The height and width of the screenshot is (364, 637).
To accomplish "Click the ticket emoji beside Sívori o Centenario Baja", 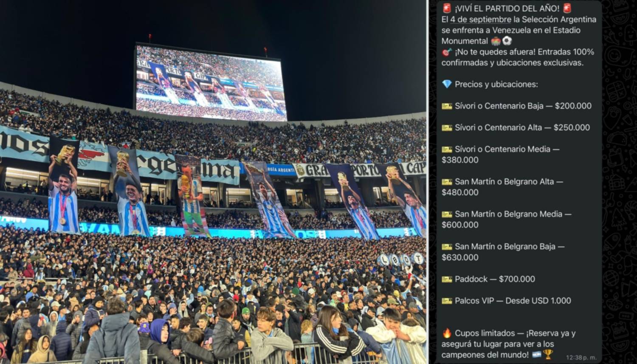I will (x=447, y=106).
